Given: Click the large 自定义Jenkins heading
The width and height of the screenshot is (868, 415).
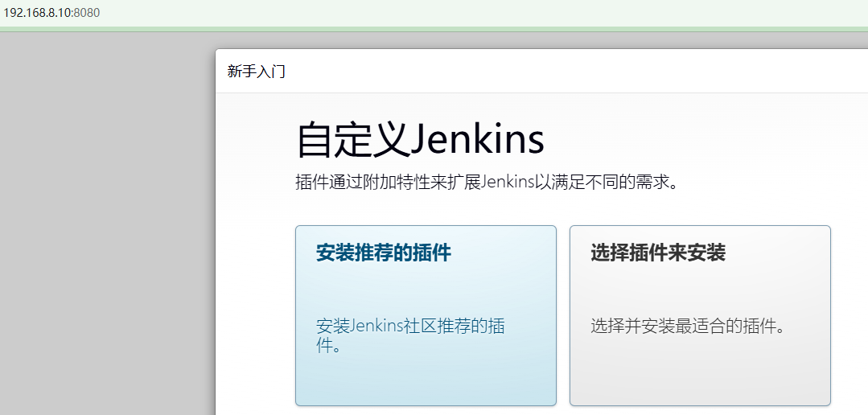Looking at the screenshot, I should click(x=420, y=140).
